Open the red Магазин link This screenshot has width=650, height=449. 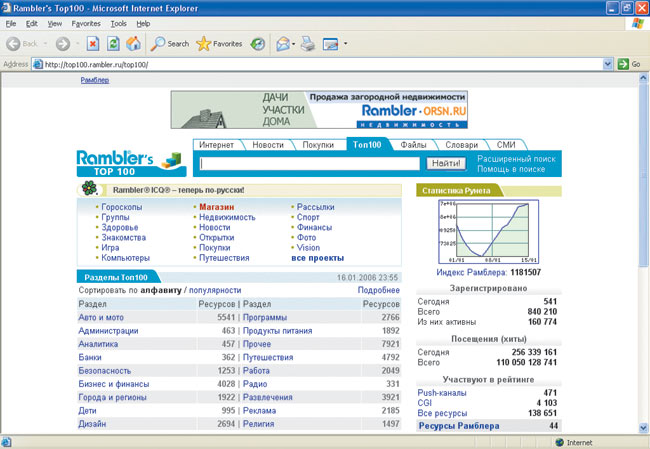tap(216, 207)
